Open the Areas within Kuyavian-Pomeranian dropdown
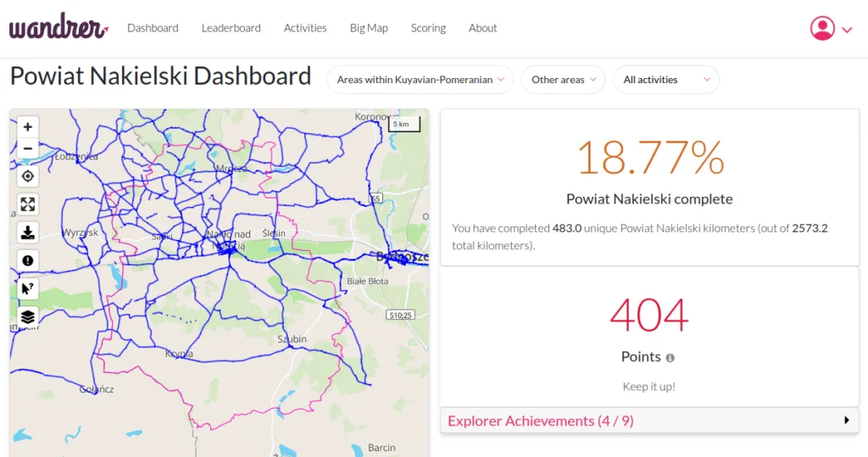Viewport: 868px width, 457px height. point(420,80)
